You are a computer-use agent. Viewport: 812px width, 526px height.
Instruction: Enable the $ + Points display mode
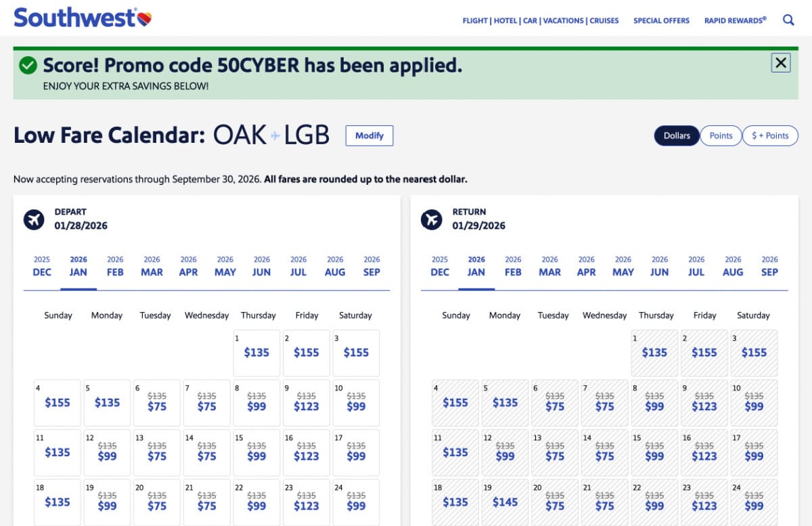tap(770, 135)
